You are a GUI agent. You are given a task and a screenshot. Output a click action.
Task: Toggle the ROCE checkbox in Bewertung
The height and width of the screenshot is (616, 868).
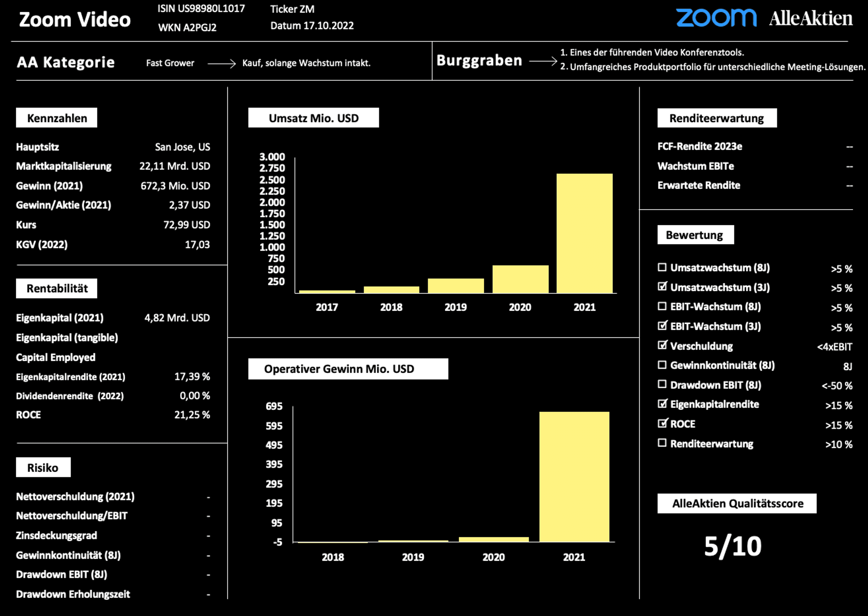tap(662, 423)
